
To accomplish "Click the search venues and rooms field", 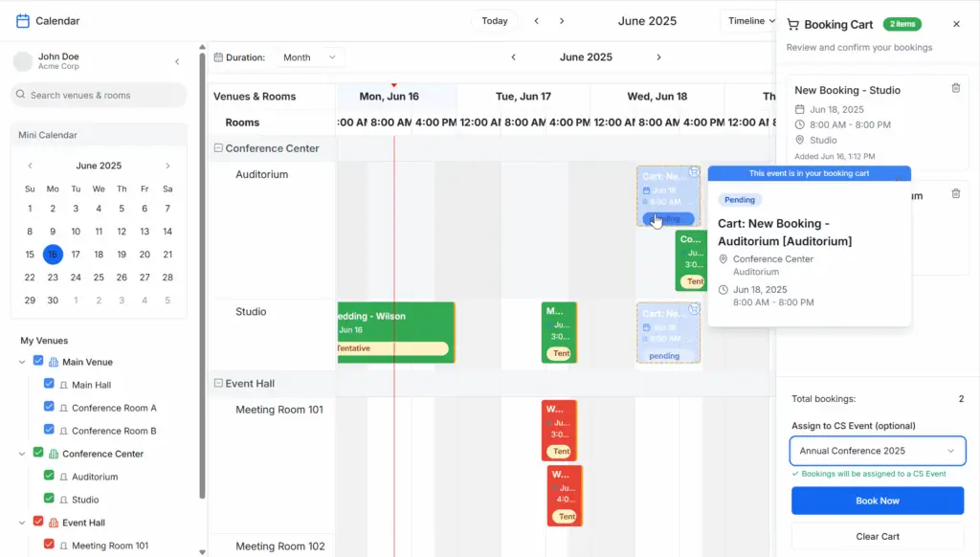I will 99,95.
